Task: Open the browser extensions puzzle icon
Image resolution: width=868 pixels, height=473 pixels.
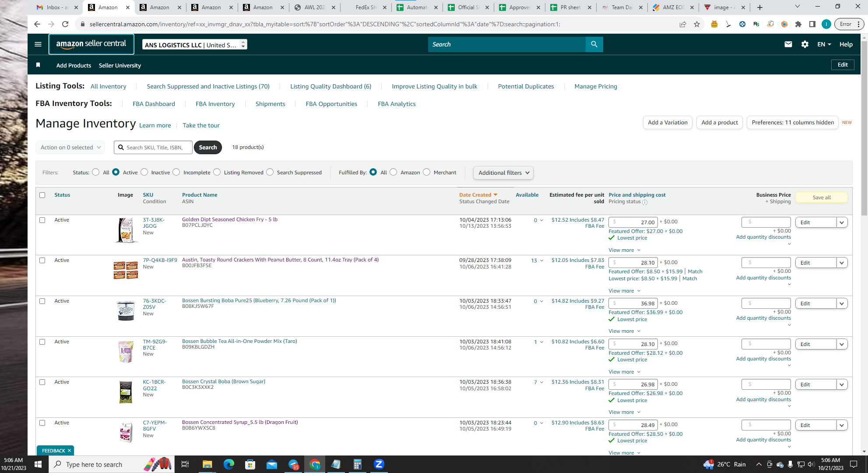Action: [x=798, y=24]
